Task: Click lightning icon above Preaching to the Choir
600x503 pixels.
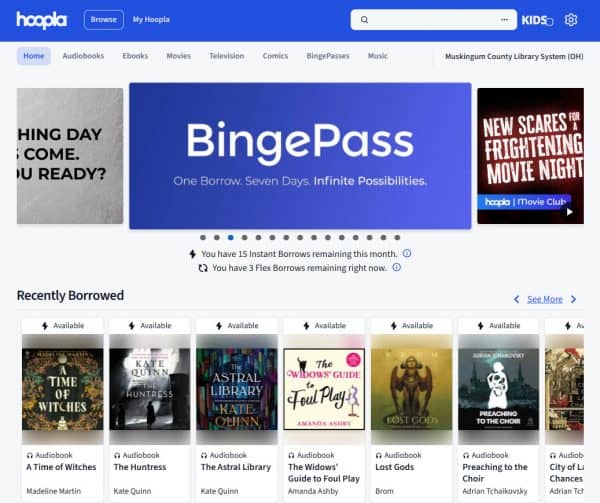Action: pos(481,326)
